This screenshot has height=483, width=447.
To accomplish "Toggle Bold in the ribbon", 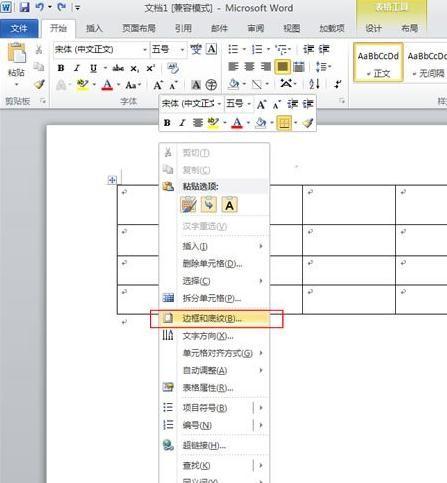I will (61, 68).
